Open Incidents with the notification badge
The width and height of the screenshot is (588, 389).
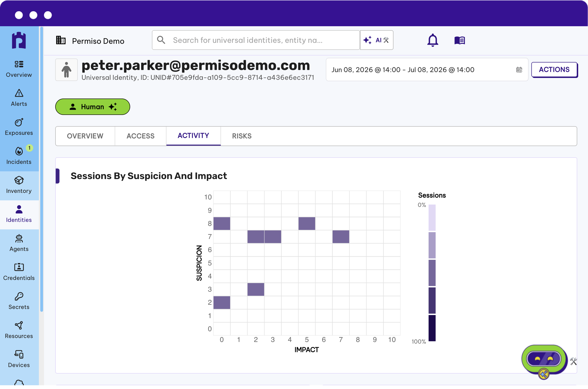tap(19, 156)
